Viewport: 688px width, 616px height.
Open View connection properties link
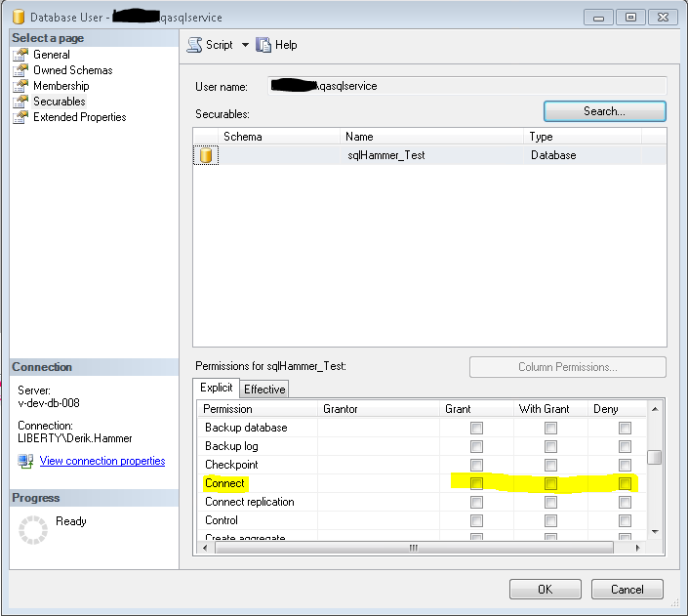(102, 461)
